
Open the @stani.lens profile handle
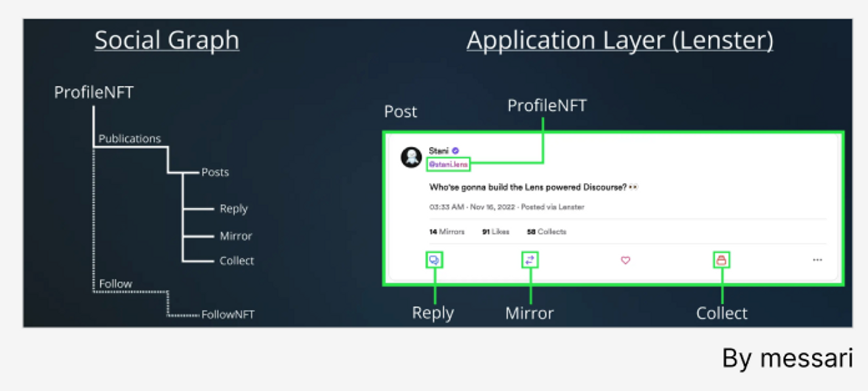tap(448, 164)
